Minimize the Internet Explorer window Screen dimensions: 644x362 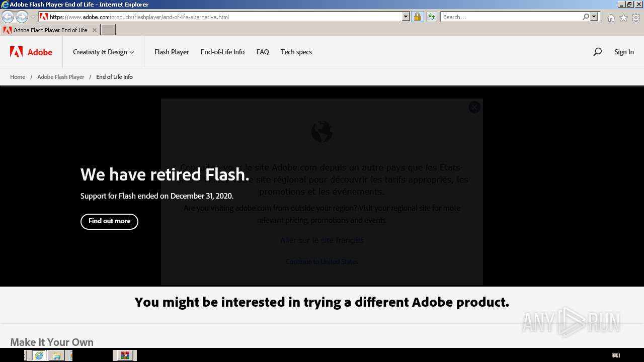coord(621,4)
